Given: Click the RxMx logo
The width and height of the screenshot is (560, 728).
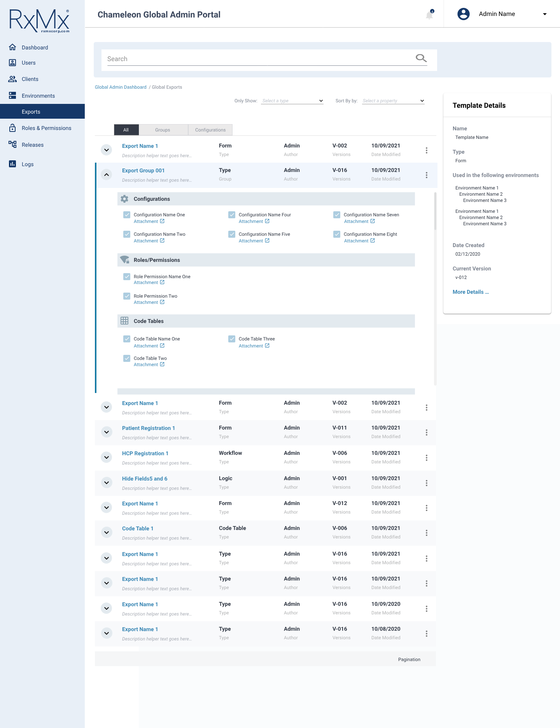Looking at the screenshot, I should pos(39,20).
